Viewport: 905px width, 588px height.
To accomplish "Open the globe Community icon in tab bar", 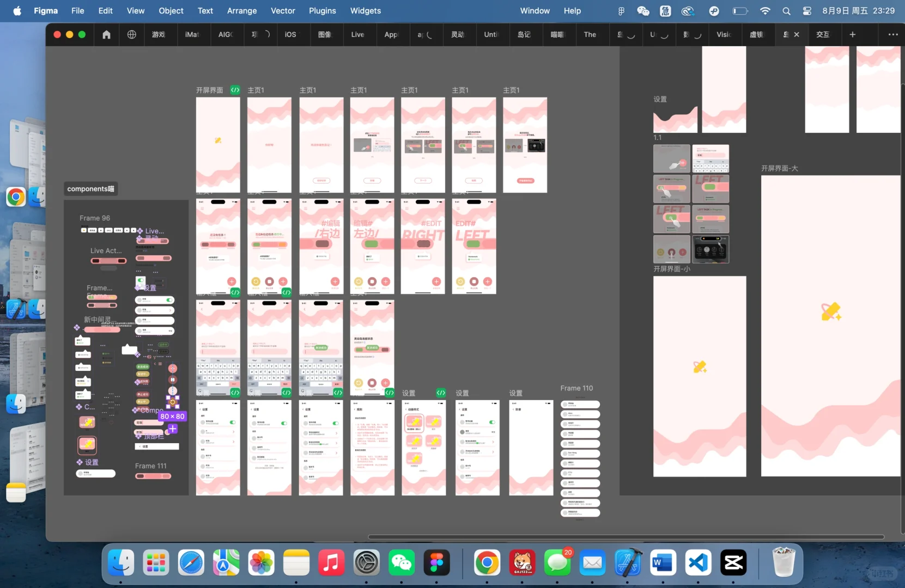I will tap(132, 34).
